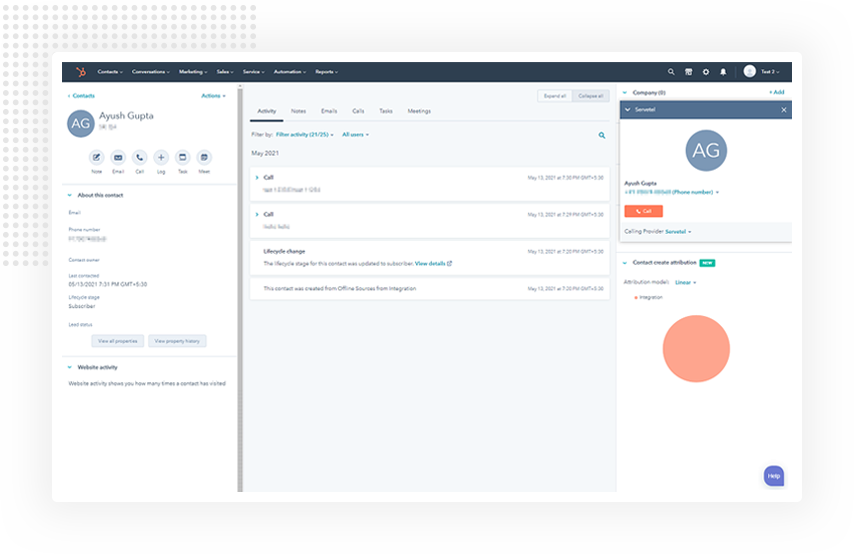
Task: Open the marketplace icon in top bar
Action: (x=688, y=72)
